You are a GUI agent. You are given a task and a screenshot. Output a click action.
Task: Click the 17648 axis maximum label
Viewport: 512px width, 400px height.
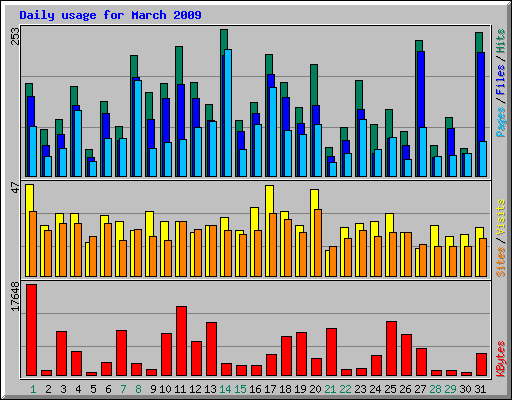click(15, 297)
